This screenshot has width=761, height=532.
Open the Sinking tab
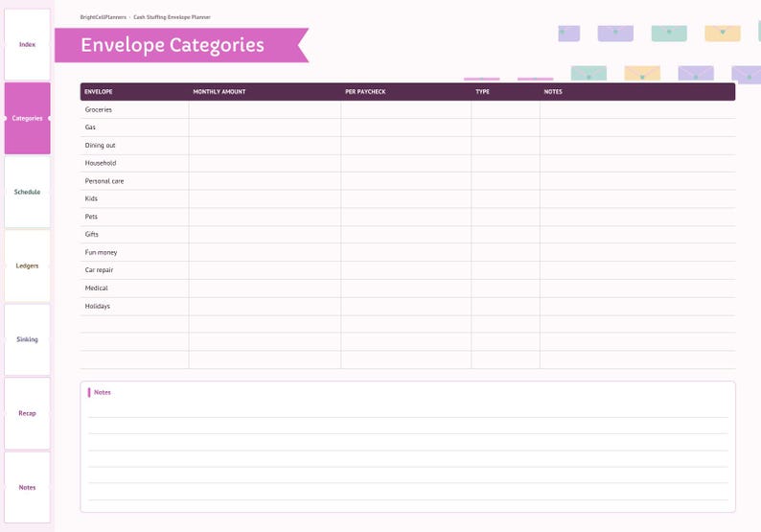pyautogui.click(x=27, y=339)
